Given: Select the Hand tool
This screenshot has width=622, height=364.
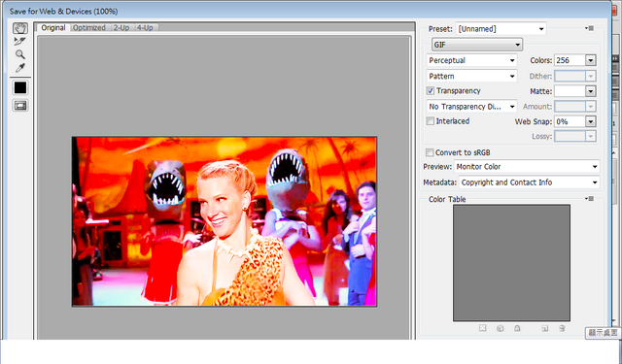Looking at the screenshot, I should tap(20, 28).
